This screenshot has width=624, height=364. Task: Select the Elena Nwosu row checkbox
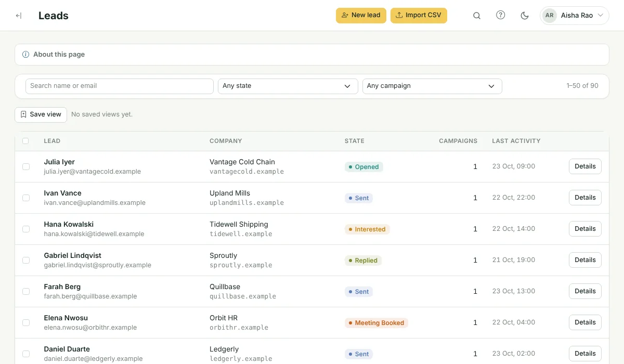pyautogui.click(x=25, y=322)
